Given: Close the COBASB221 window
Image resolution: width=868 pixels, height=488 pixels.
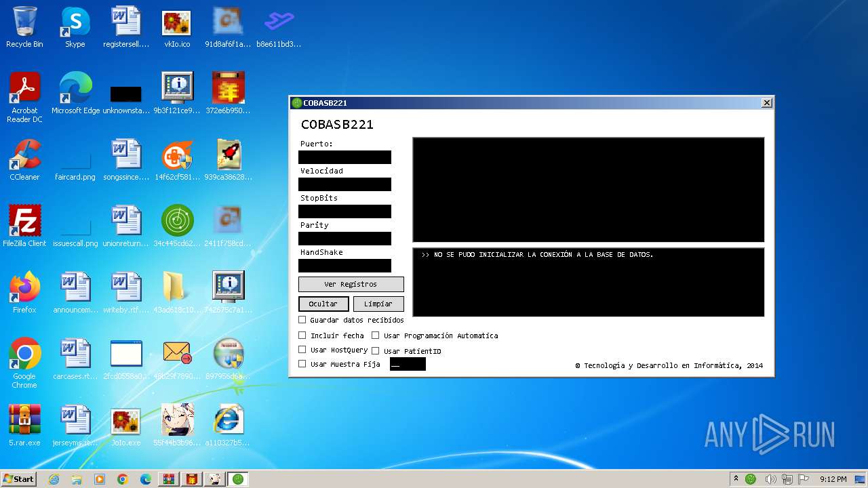Looking at the screenshot, I should [x=766, y=103].
